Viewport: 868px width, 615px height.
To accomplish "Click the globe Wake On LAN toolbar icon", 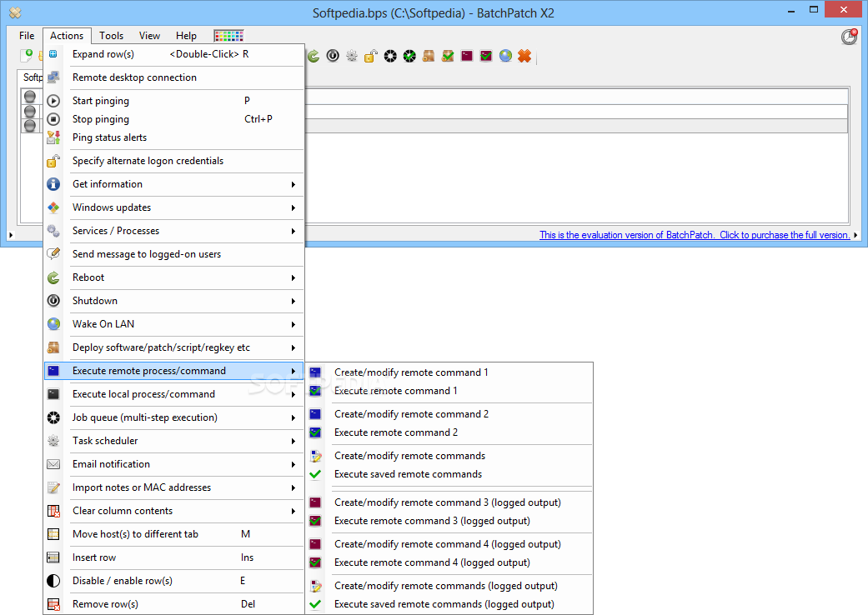I will tap(505, 56).
